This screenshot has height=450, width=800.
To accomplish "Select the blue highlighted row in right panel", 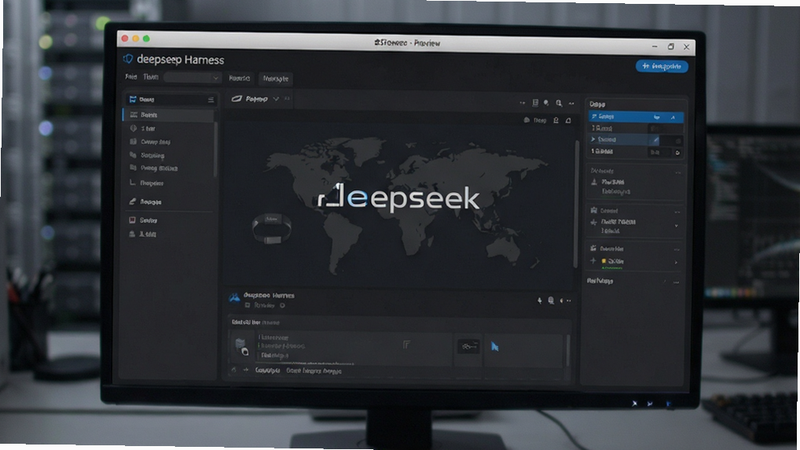I will click(x=636, y=117).
